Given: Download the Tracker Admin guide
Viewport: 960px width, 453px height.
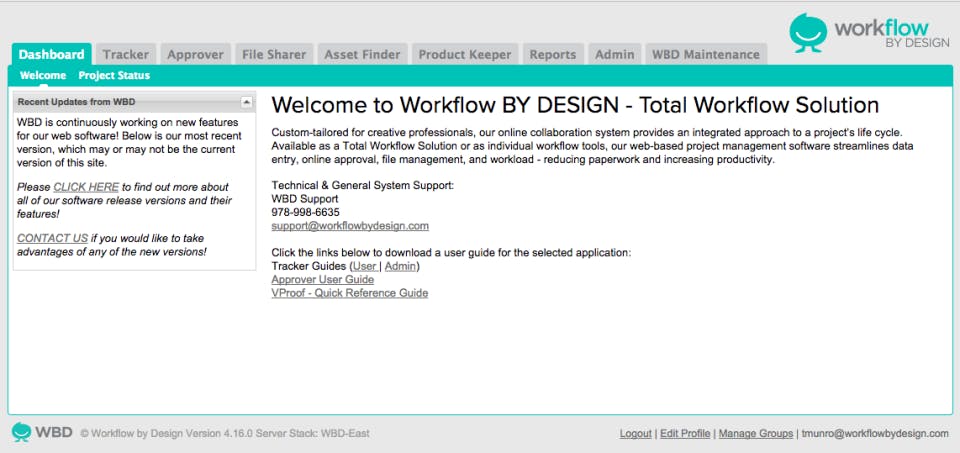Looking at the screenshot, I should pyautogui.click(x=400, y=266).
